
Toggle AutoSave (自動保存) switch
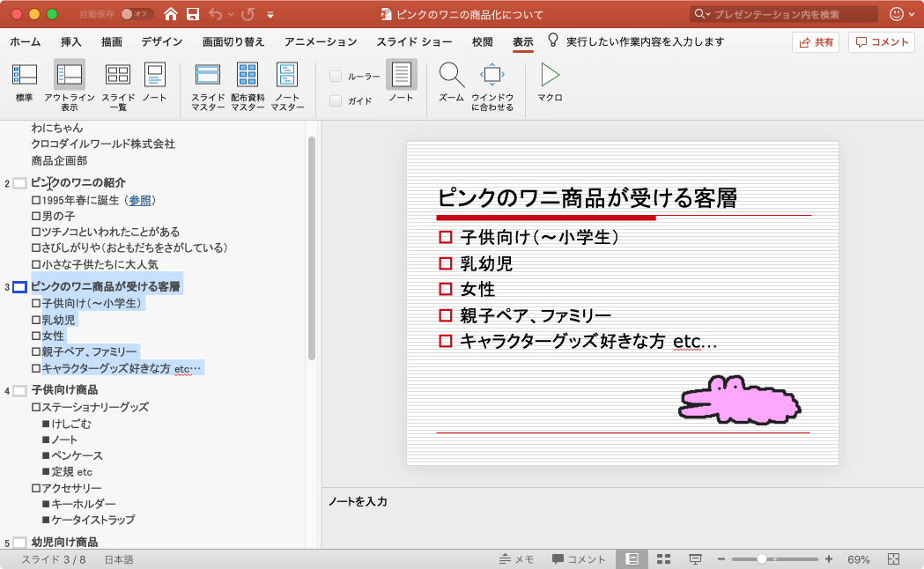click(x=136, y=14)
